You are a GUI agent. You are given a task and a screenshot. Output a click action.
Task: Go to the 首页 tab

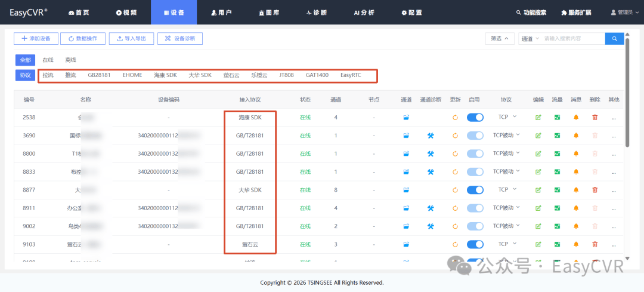79,13
